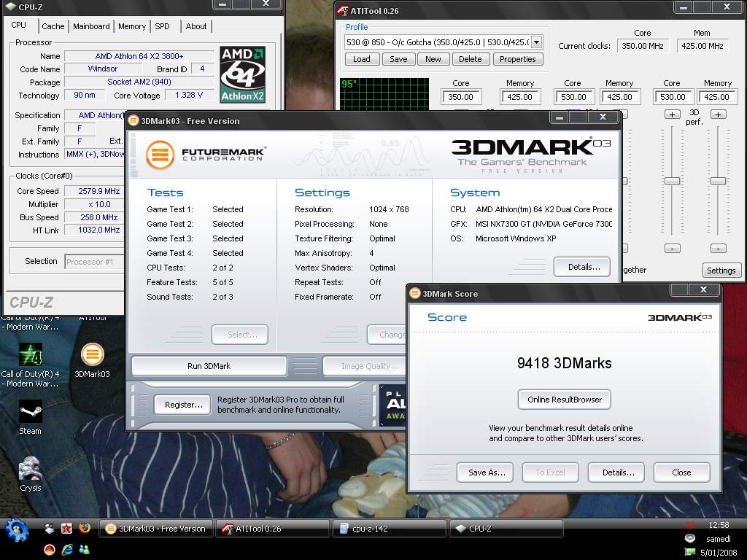Open ATITool Settings button
This screenshot has height=560, width=747.
(x=721, y=271)
